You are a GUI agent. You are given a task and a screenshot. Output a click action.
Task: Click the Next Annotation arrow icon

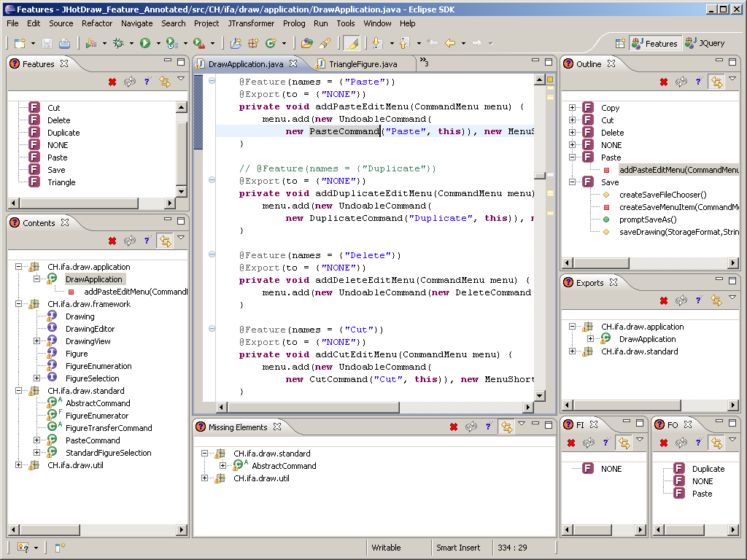[377, 43]
